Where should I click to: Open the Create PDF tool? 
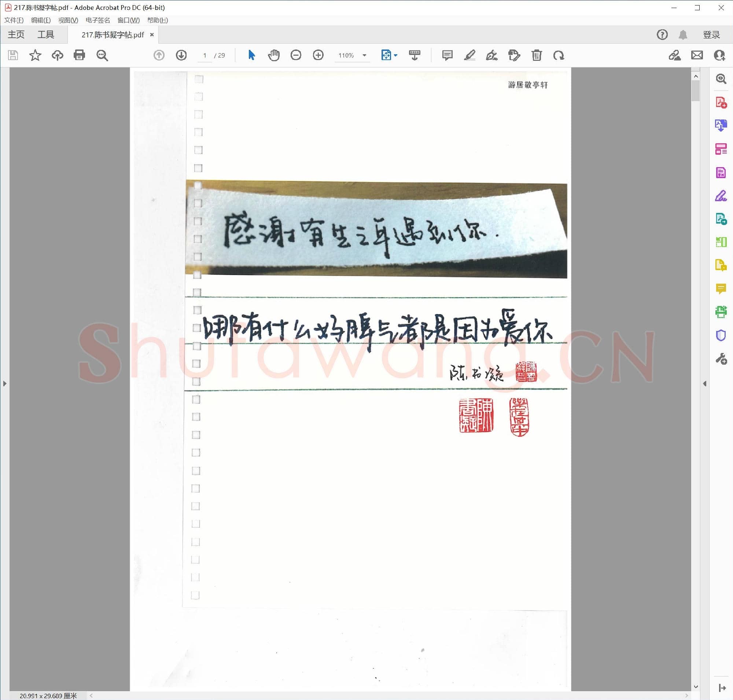(721, 102)
